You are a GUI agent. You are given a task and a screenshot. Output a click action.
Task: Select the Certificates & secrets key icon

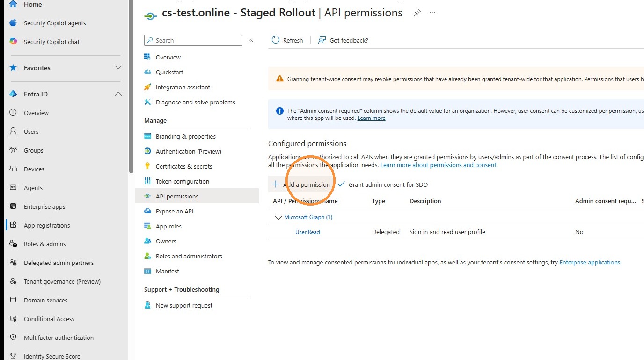tap(147, 166)
